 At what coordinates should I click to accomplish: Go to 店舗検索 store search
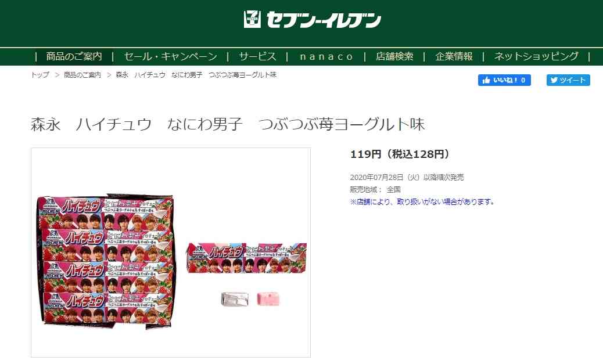(394, 56)
